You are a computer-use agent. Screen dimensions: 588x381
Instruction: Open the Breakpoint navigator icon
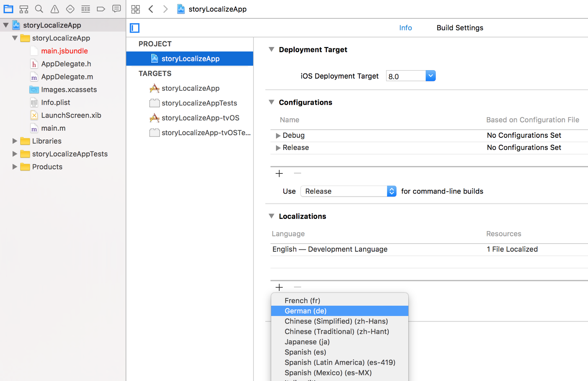101,9
